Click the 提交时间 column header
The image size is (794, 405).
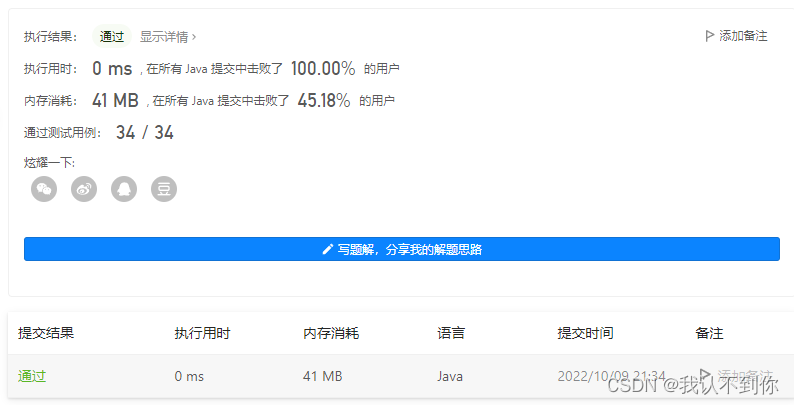[585, 333]
